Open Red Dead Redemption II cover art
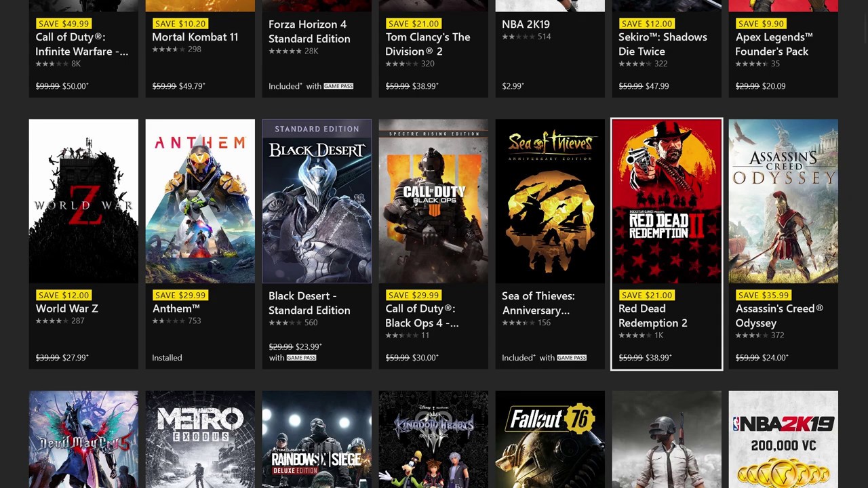868x488 pixels. 667,201
